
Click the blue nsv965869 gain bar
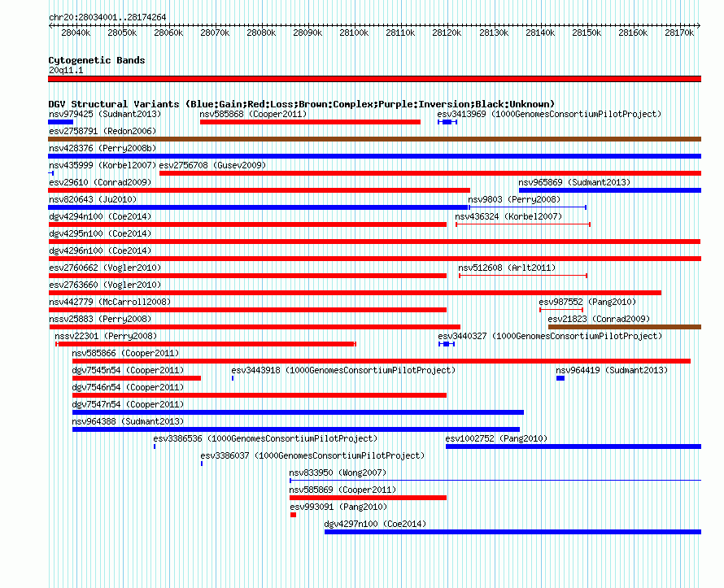(610, 190)
